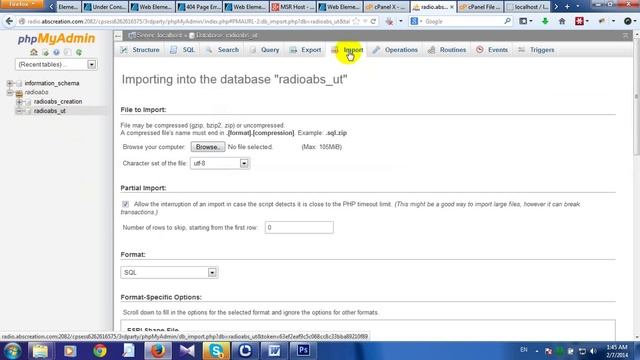Open the green Downloads arrow icon

pos(545,21)
